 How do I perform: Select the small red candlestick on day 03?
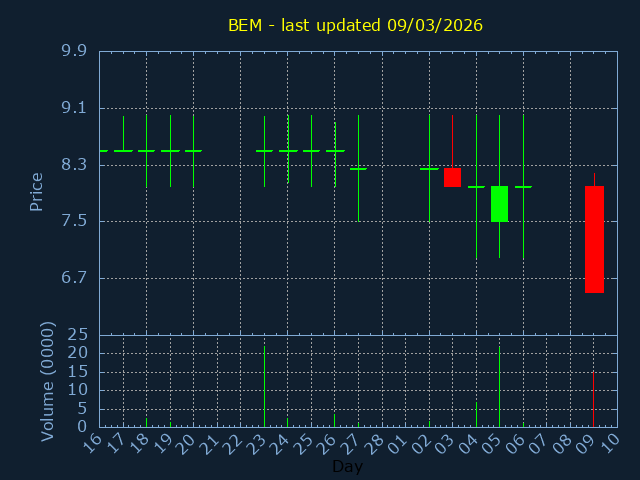pos(452,177)
